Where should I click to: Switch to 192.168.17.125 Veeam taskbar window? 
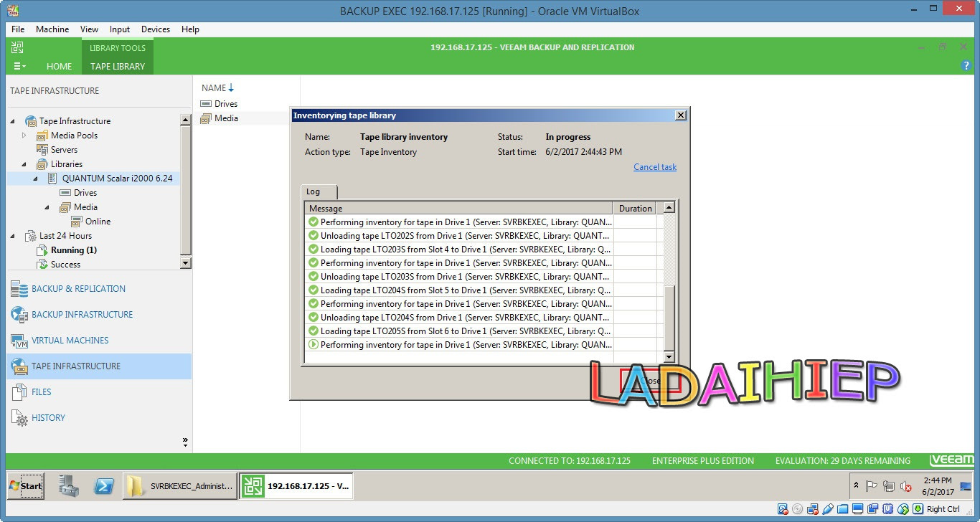point(296,485)
